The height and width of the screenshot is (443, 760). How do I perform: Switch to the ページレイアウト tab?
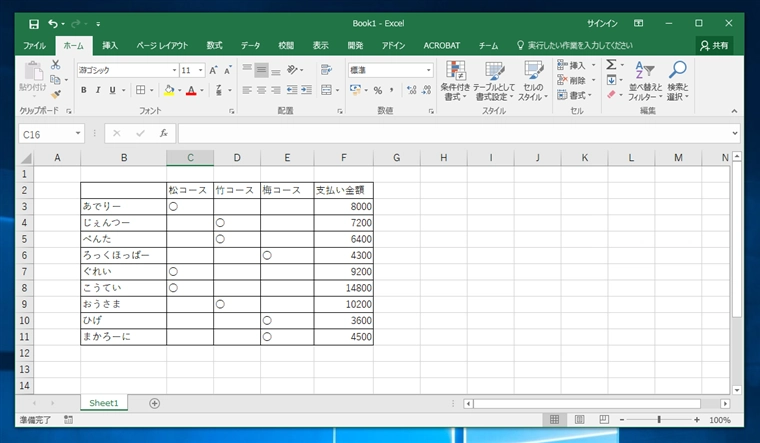click(x=162, y=46)
